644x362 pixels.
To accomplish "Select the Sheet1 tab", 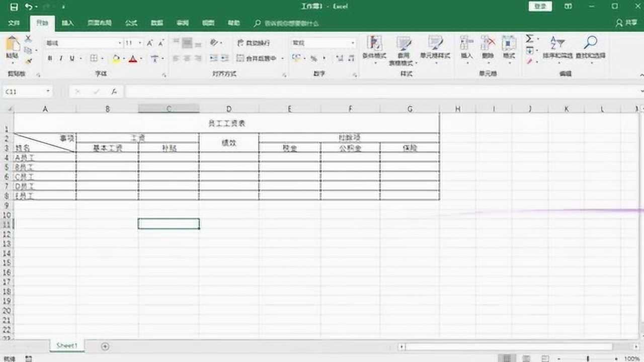I will click(x=67, y=346).
